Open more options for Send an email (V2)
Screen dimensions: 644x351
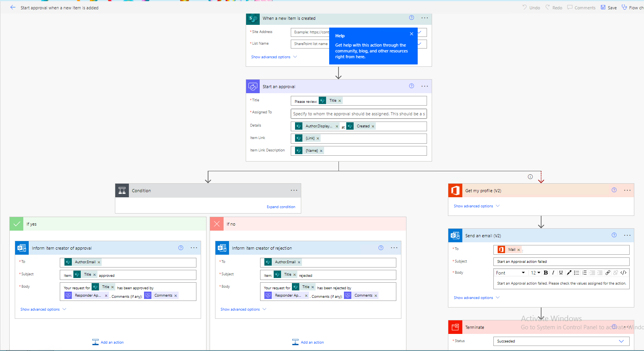click(x=627, y=235)
